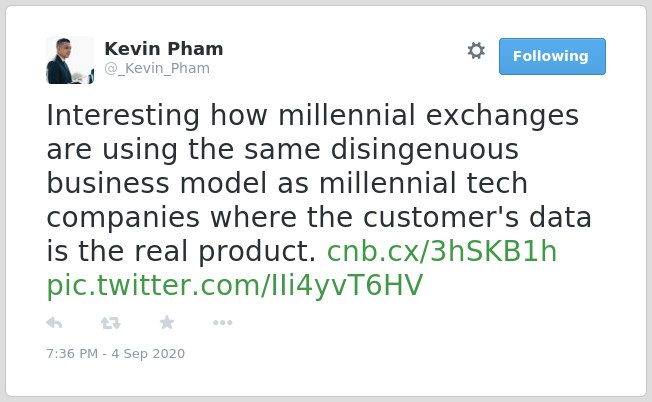Viewport: 652px width, 402px height.
Task: Click the word "companies" in the tweet text
Action: (123, 218)
